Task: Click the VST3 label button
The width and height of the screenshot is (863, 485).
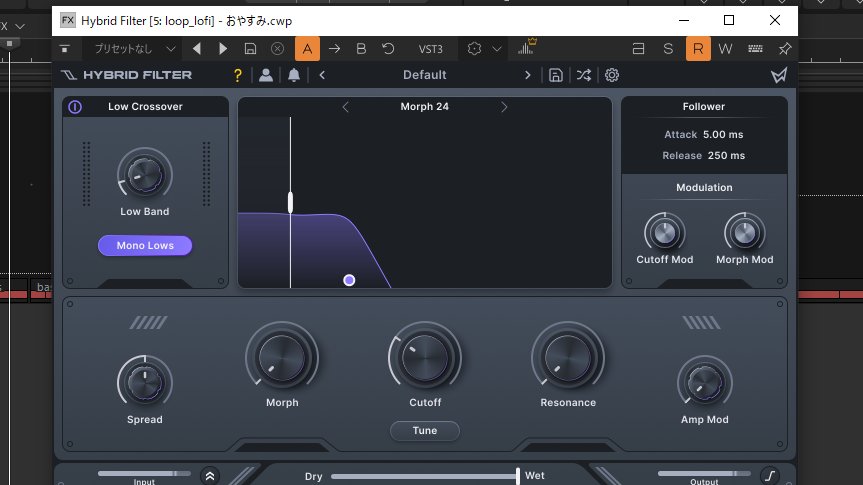Action: click(x=430, y=49)
